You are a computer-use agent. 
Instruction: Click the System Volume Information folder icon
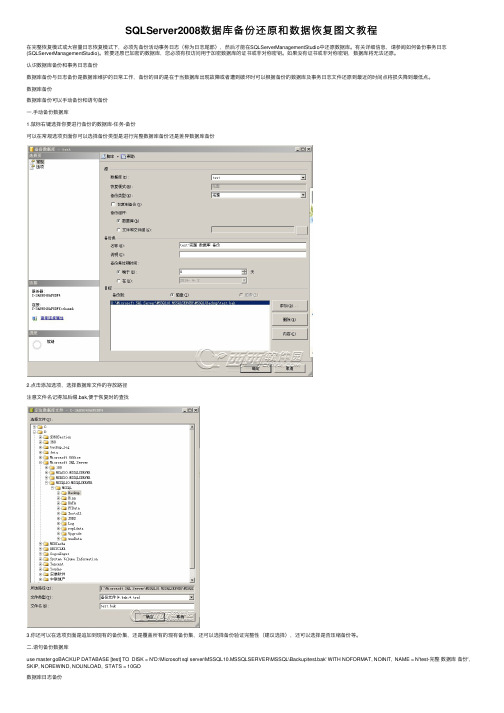tap(46, 559)
